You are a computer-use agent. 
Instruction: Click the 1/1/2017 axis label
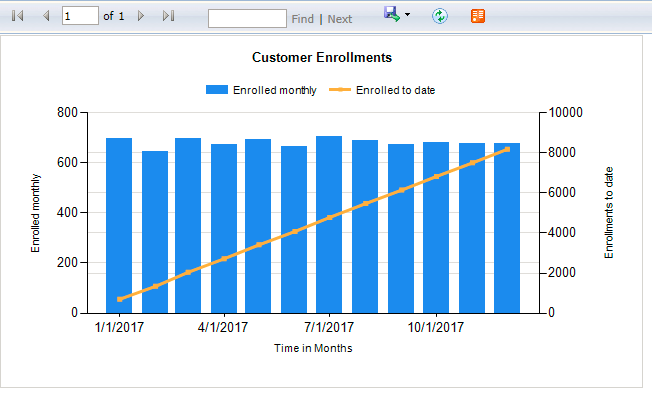pyautogui.click(x=119, y=327)
